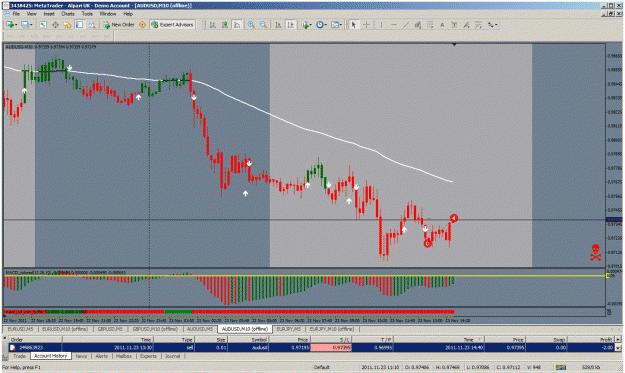
Task: Open the Journal terminal tab
Action: (172, 356)
